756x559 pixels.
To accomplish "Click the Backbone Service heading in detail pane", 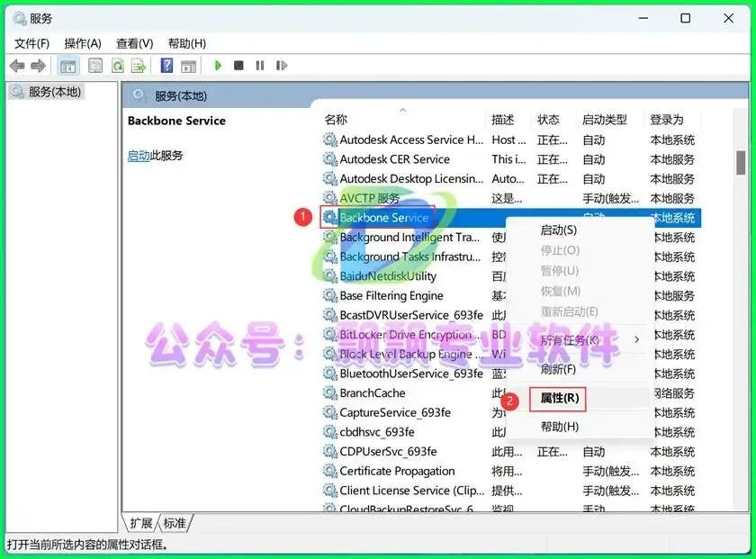I will (x=176, y=121).
